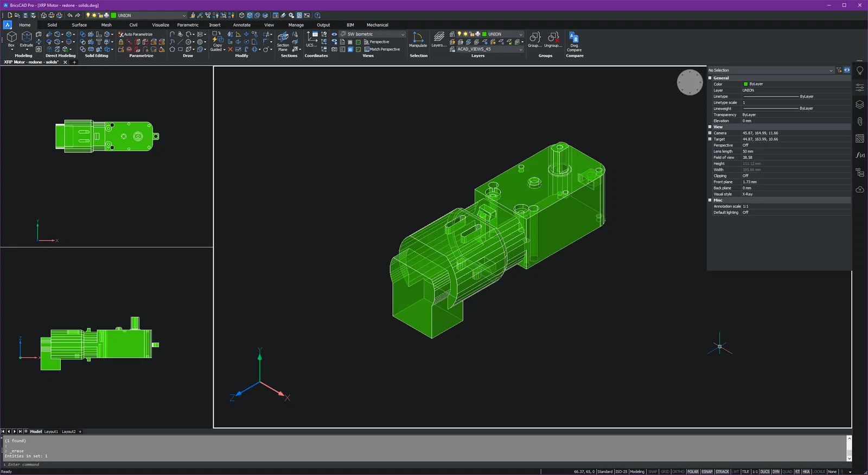Click the BricsCAD application menu button
The image size is (868, 475).
click(x=8, y=25)
